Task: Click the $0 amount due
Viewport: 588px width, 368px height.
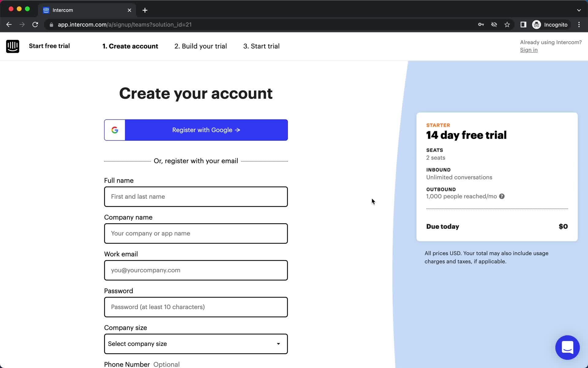Action: click(563, 227)
